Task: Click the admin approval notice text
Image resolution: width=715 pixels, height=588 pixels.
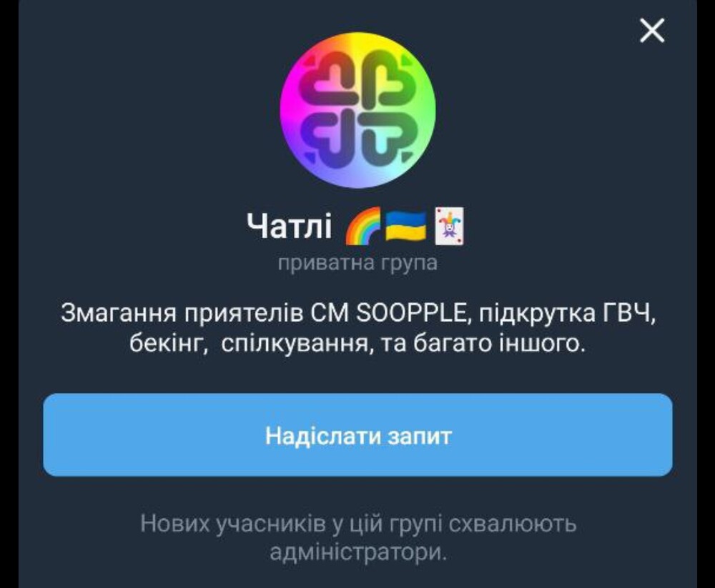Action: pyautogui.click(x=358, y=538)
